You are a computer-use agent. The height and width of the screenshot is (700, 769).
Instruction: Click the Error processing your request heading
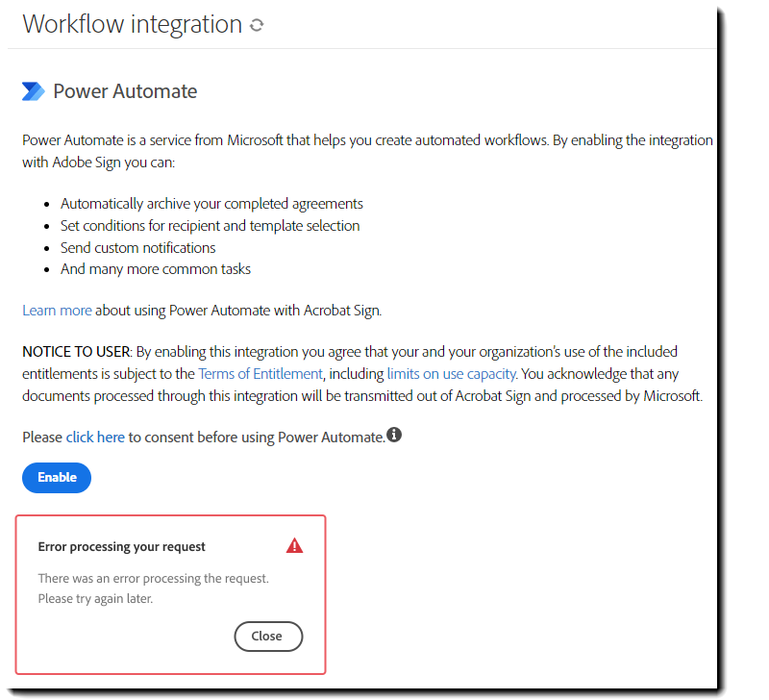tap(121, 546)
